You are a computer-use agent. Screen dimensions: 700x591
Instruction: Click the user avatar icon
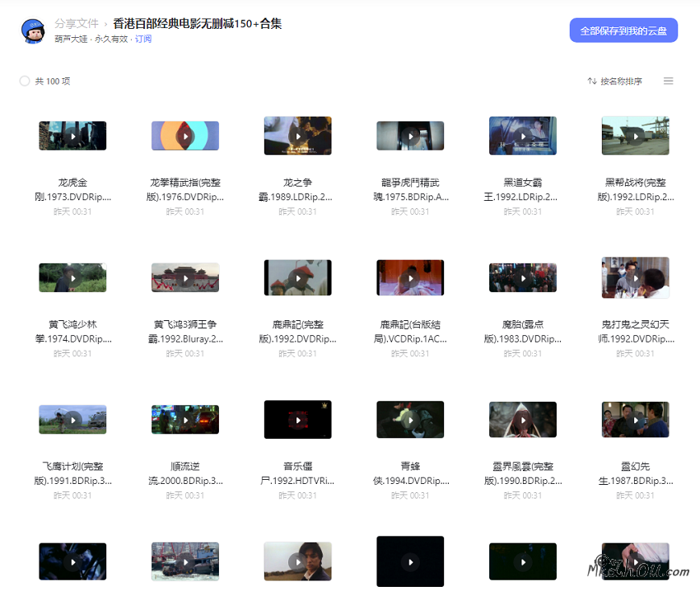click(31, 30)
